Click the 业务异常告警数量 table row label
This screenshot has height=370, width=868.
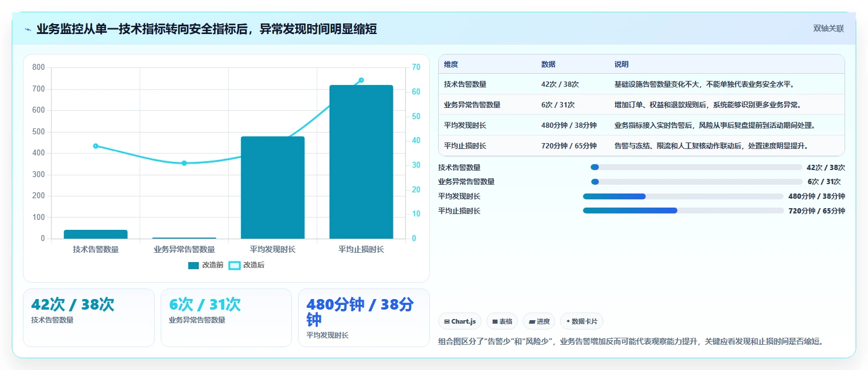click(x=472, y=105)
